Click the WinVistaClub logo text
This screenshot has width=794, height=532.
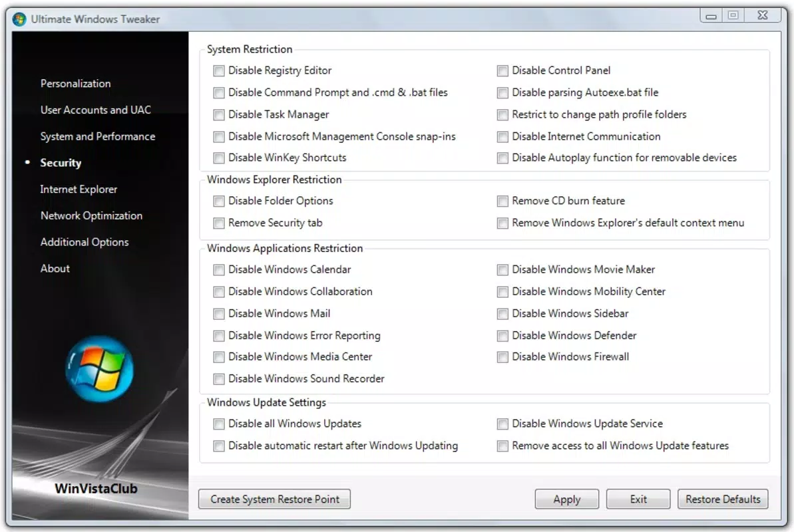pyautogui.click(x=97, y=489)
